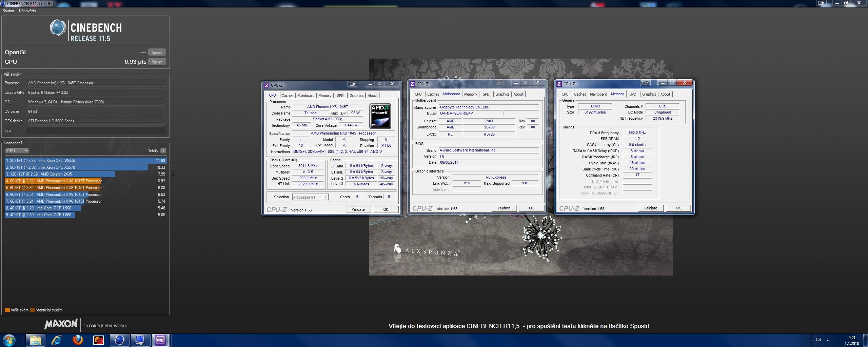Open the Nápověda menu

(x=27, y=11)
